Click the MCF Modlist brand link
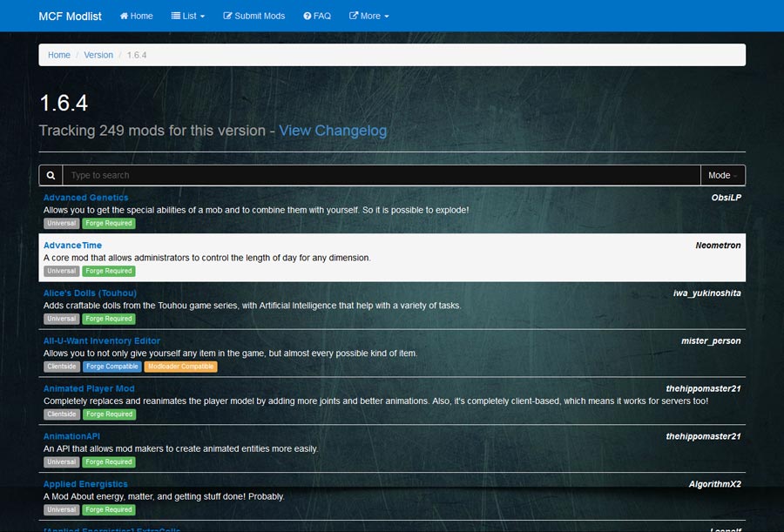 click(70, 16)
